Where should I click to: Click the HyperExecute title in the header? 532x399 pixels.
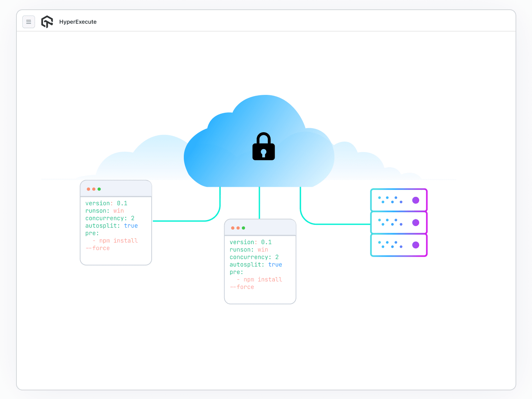pos(78,22)
